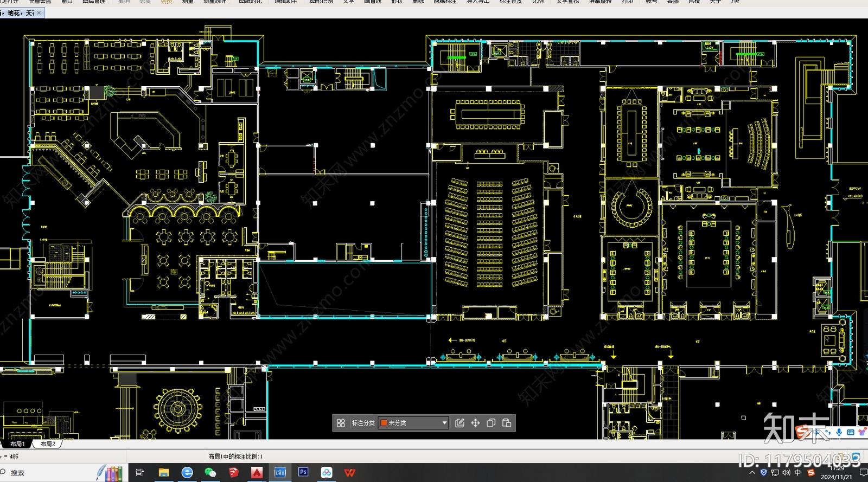Open WeChat from the taskbar
Screen dimensions: 868x482
tap(210, 473)
